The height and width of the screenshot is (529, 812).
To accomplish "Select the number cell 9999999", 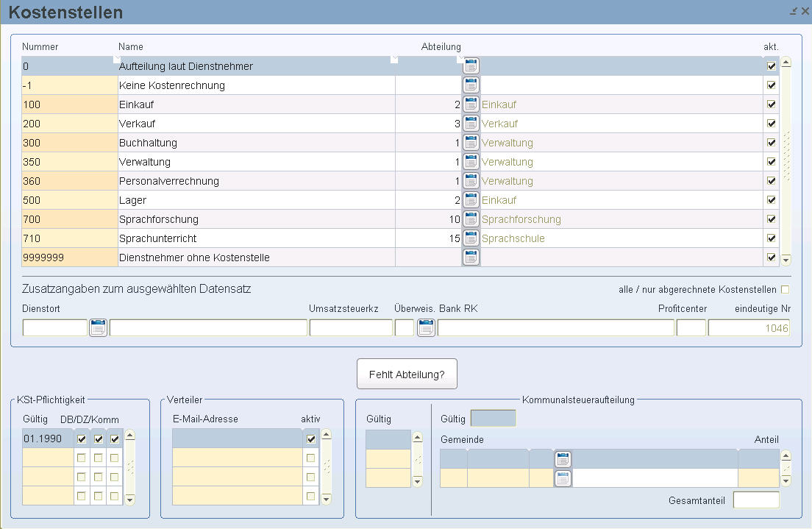I will 70,258.
